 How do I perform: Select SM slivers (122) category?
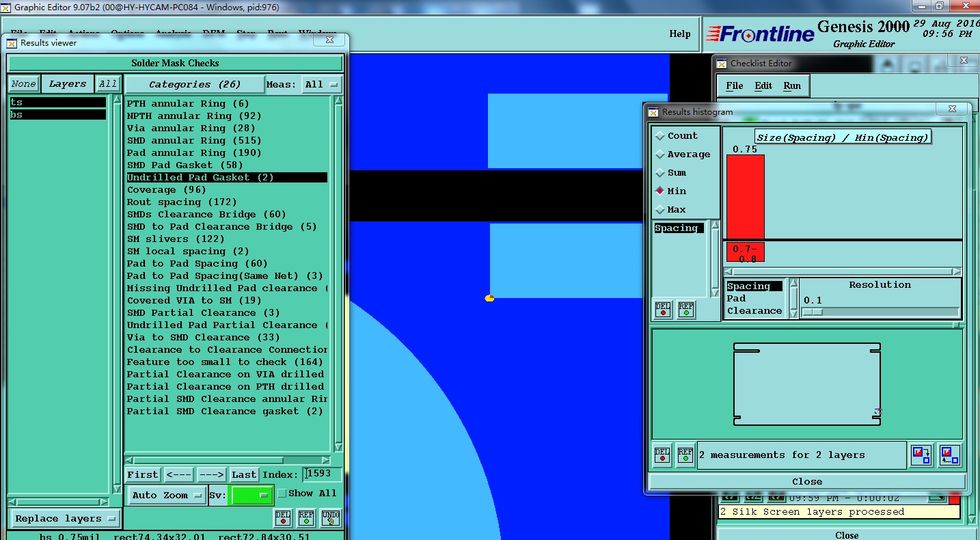(176, 239)
